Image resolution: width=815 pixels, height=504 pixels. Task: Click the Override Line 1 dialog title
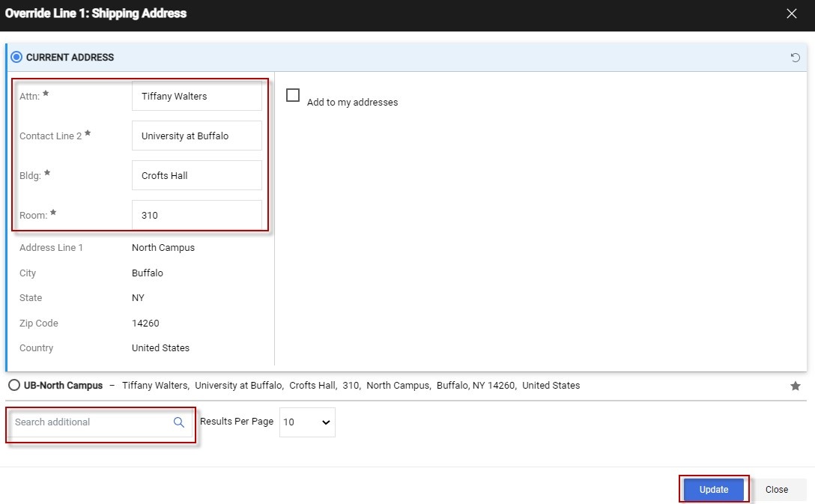click(x=96, y=13)
